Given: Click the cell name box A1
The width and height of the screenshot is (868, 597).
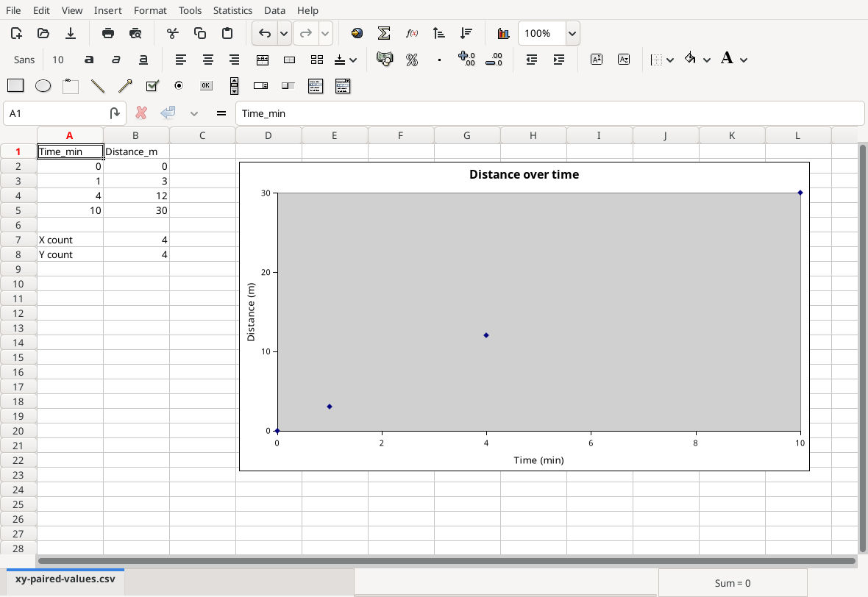Looking at the screenshot, I should pos(57,113).
